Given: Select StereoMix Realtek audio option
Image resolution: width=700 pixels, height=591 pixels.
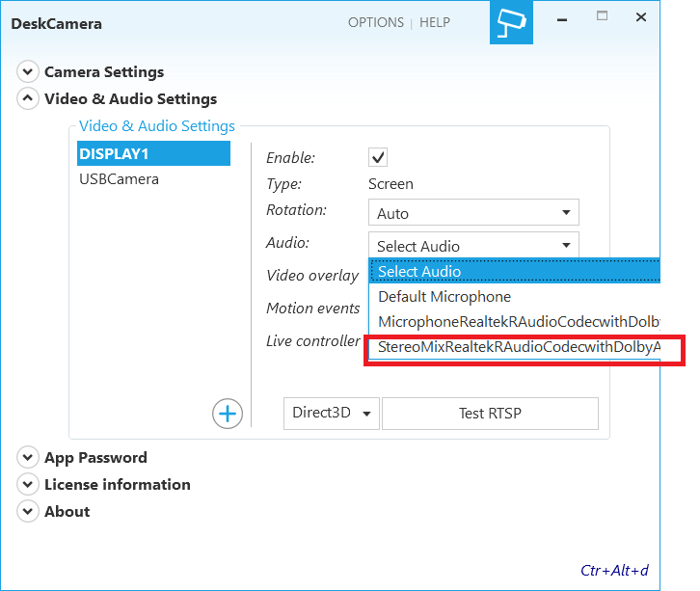Looking at the screenshot, I should pyautogui.click(x=519, y=347).
